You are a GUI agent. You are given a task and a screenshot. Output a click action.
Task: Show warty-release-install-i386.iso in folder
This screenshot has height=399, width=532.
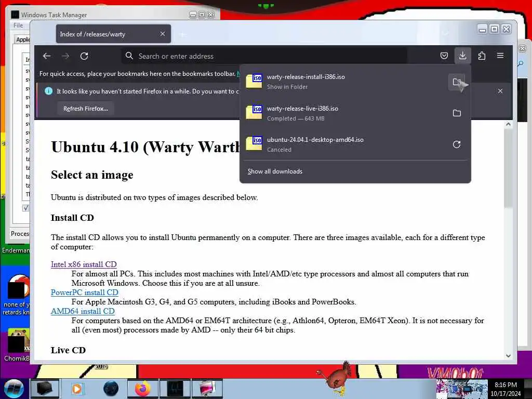tap(457, 82)
